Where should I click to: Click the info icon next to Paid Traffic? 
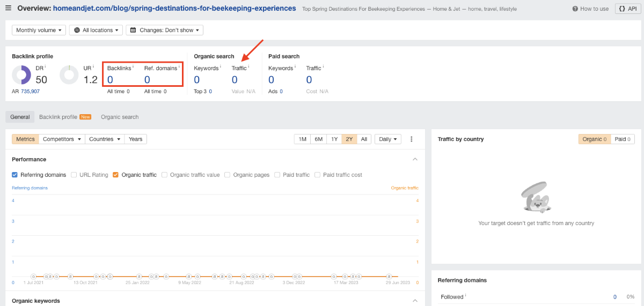324,67
